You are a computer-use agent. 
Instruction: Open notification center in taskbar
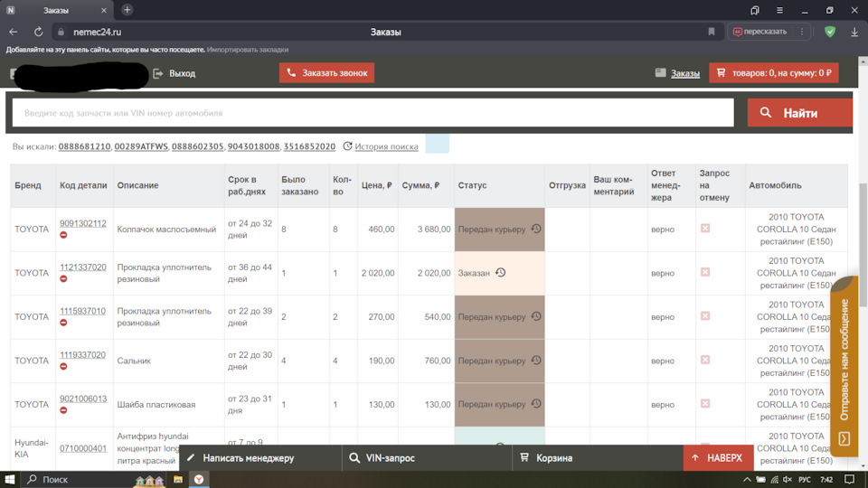(x=850, y=479)
